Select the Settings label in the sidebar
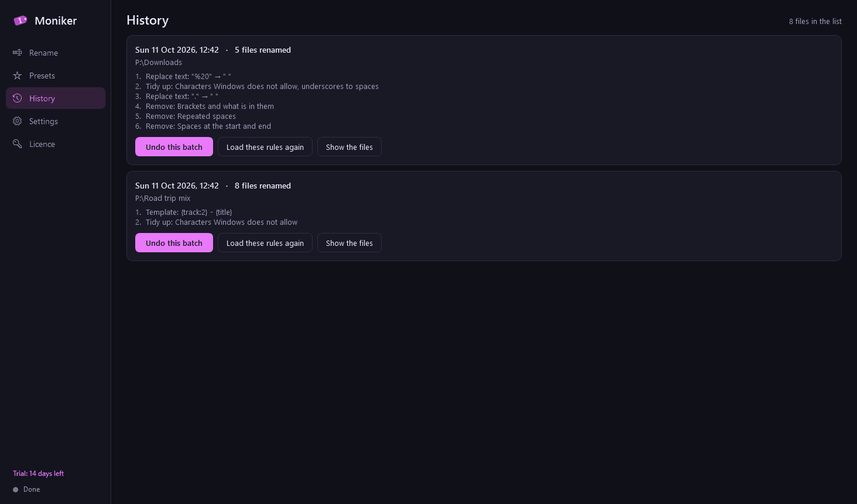Viewport: 857px width, 504px height. tap(43, 121)
